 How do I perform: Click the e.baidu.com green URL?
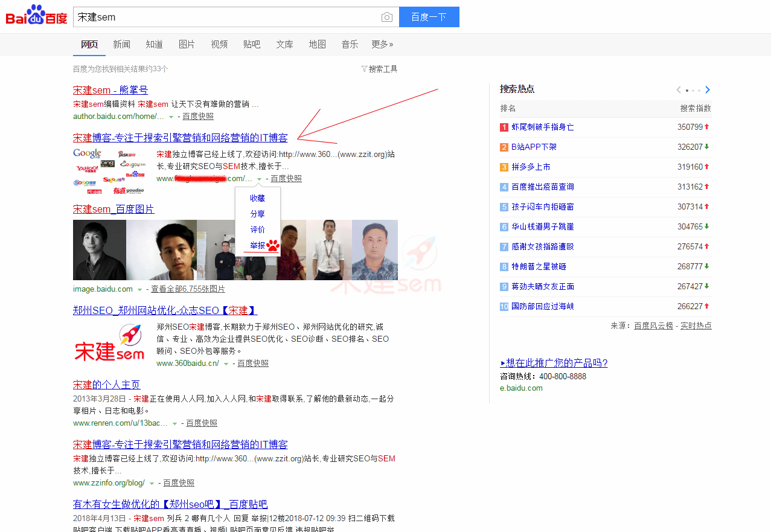521,388
